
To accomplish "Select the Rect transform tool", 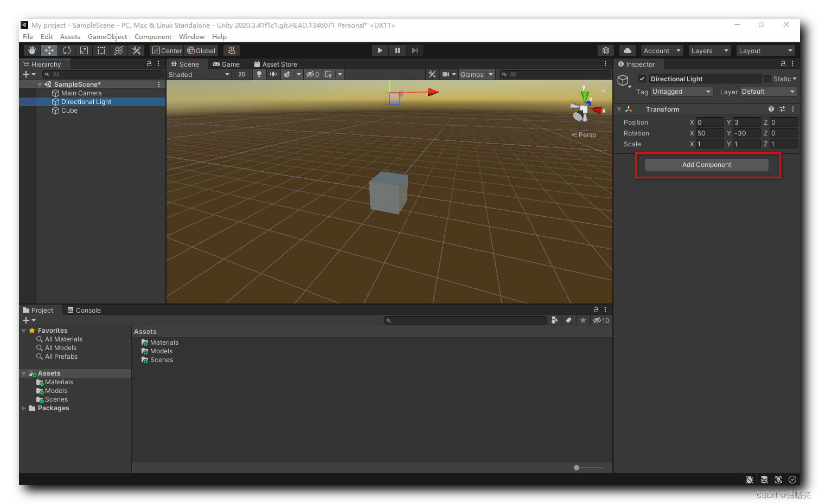I will point(101,50).
